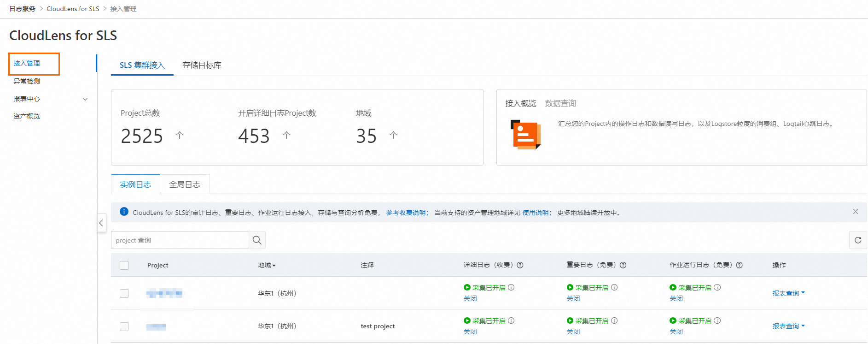
Task: Collapse the left sidebar panel
Action: pyautogui.click(x=101, y=223)
